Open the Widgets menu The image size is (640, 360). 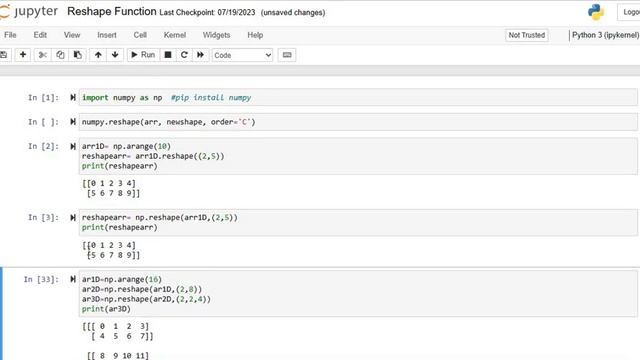point(216,35)
